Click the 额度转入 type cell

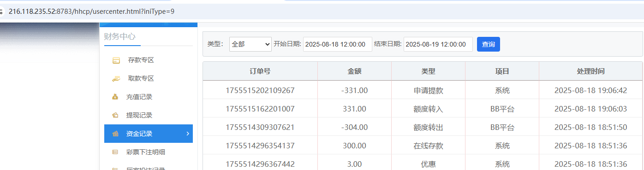[x=428, y=109]
